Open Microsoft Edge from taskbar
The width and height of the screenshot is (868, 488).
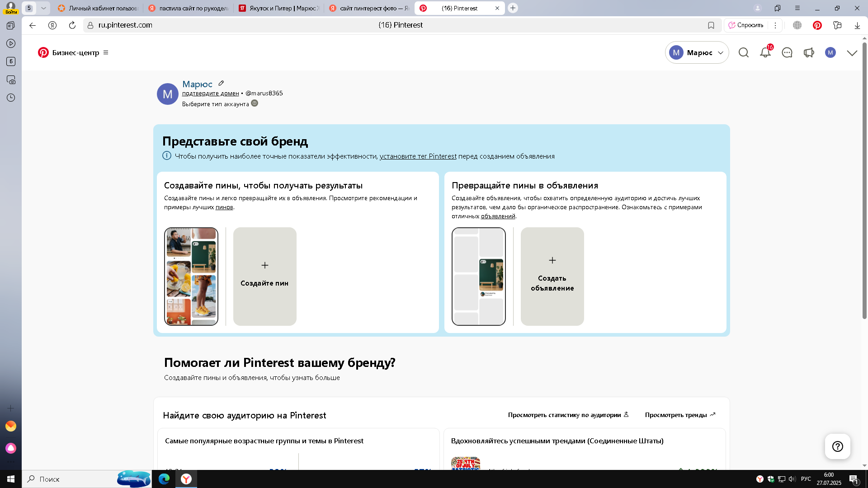pos(164,479)
